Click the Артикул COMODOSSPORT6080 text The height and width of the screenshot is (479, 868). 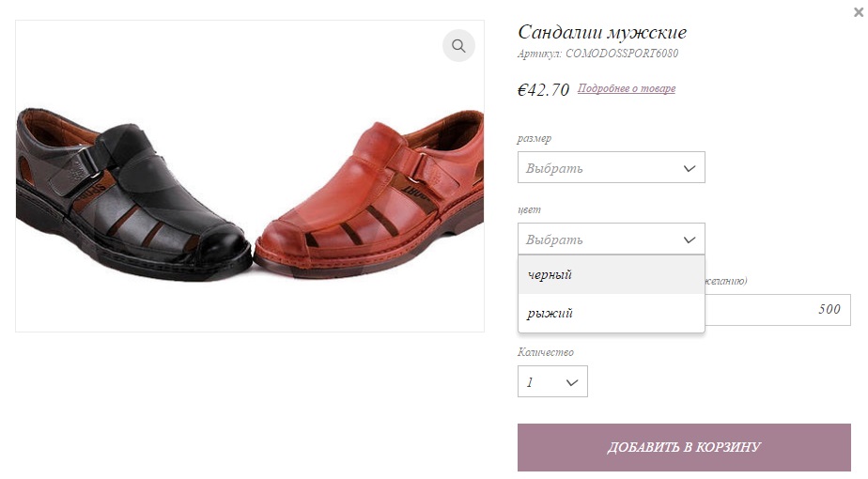pyautogui.click(x=597, y=54)
